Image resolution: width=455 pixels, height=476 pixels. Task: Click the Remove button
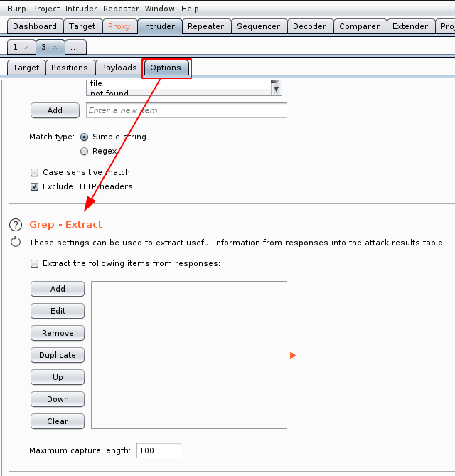[x=58, y=333]
